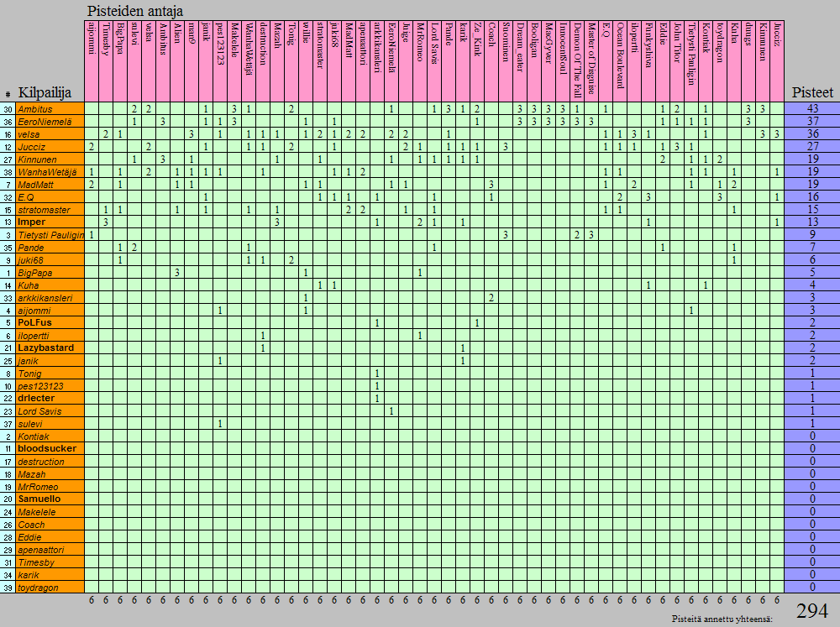Select the Ambitus row name
The width and height of the screenshot is (840, 627).
coord(50,108)
